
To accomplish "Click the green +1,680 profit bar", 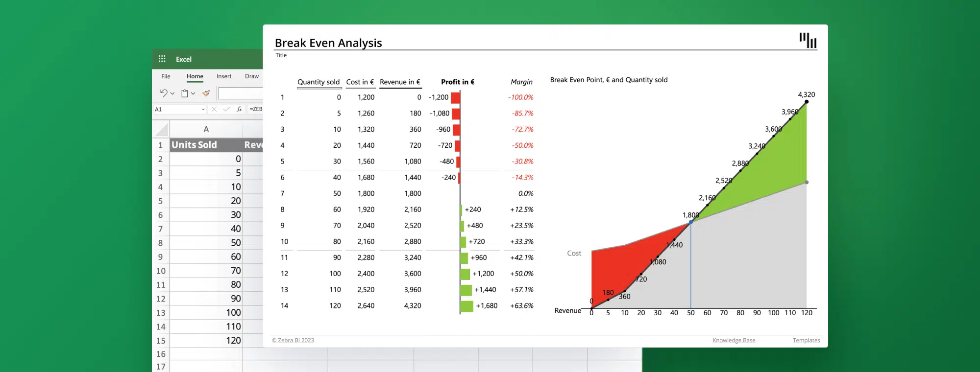I will point(467,306).
